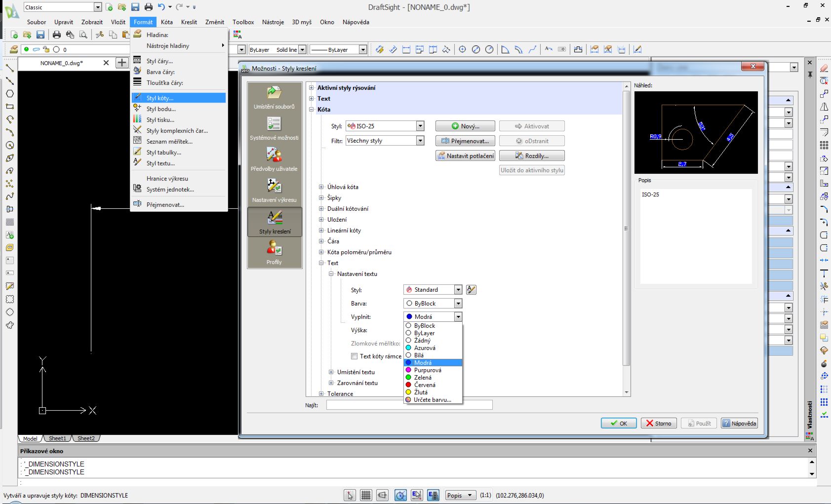This screenshot has height=504, width=831.
Task: Click the Najít search field
Action: tap(409, 405)
